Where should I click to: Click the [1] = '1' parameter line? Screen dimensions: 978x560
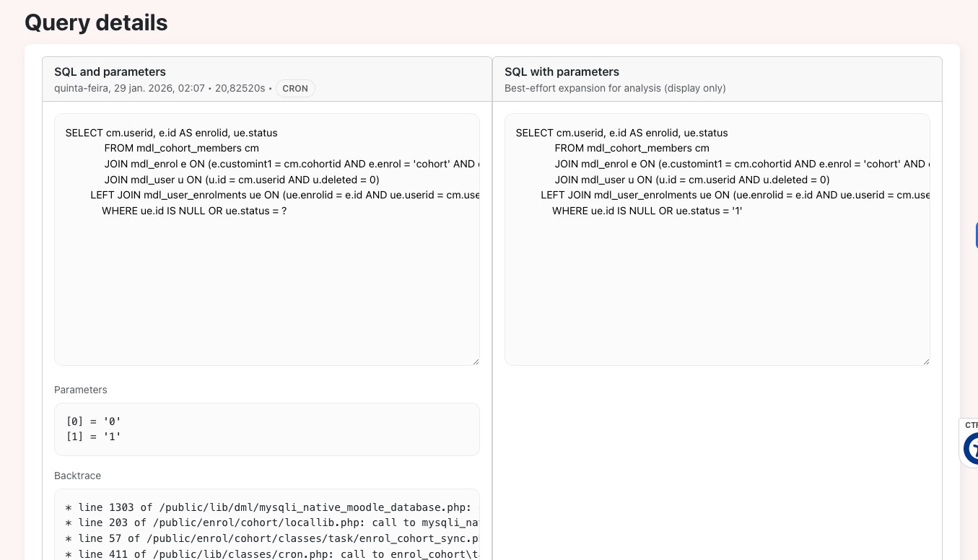[x=93, y=437]
